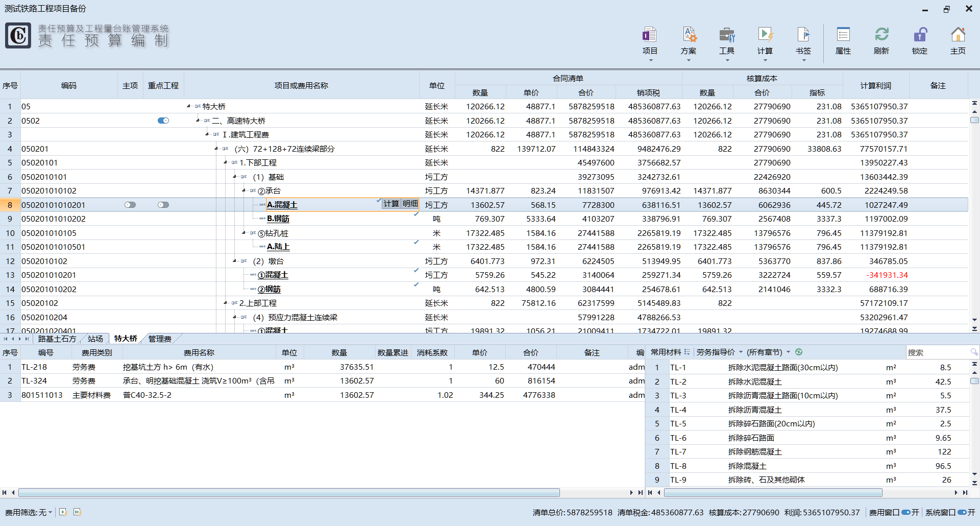Click the 刷新 refresh icon
Image resolution: width=980 pixels, height=526 pixels.
point(881,41)
